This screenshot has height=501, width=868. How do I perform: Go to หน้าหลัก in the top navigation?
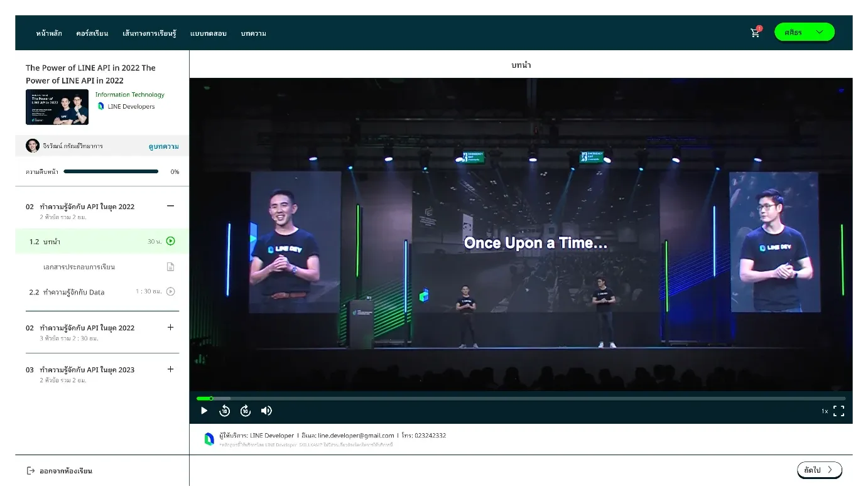point(49,33)
